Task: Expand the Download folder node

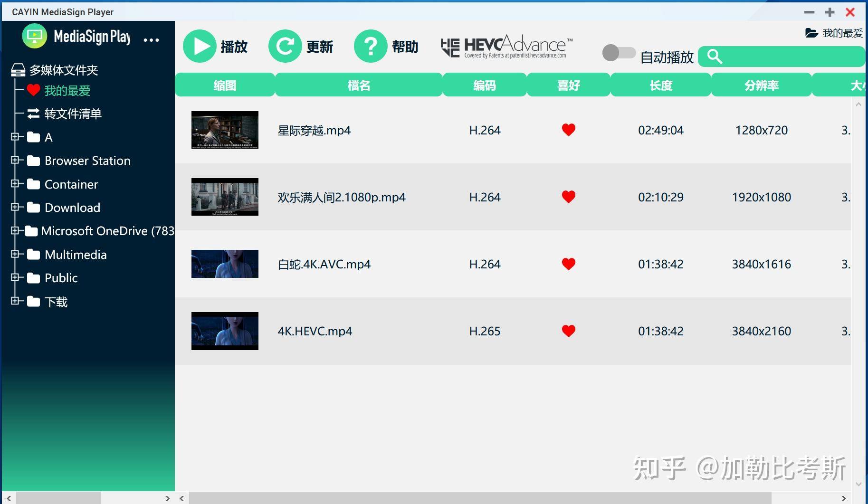Action: (15, 207)
